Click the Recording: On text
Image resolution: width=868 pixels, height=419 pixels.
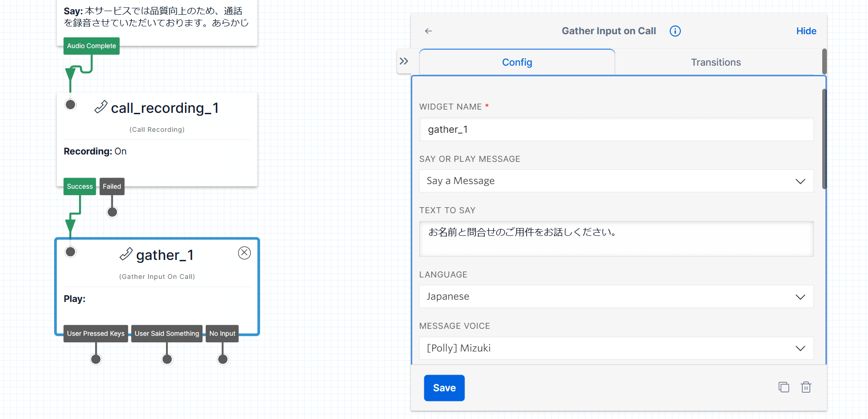(95, 151)
